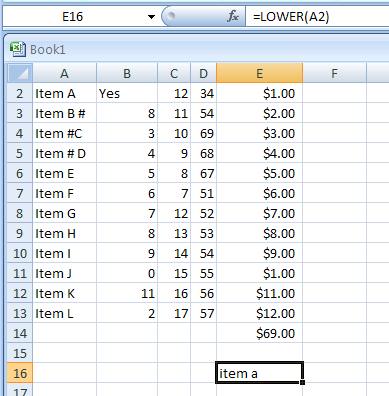The width and height of the screenshot is (389, 396).
Task: Click cell containing 'Item B #'
Action: pyautogui.click(x=64, y=113)
